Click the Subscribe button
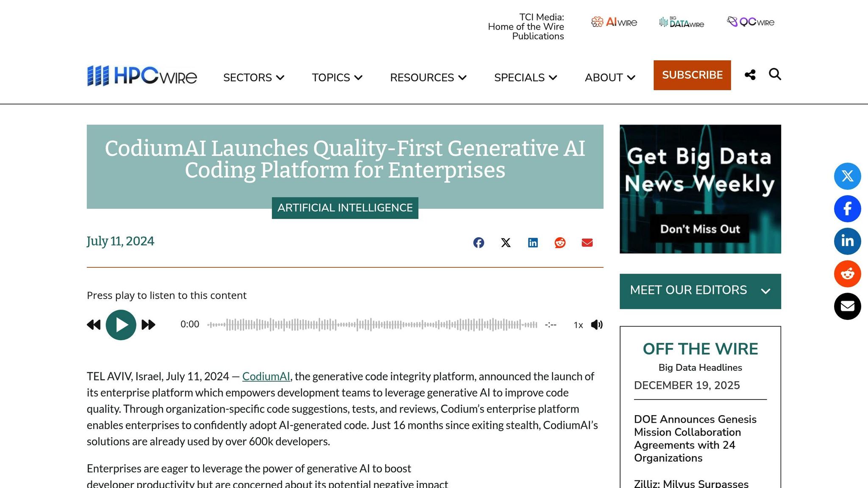 pyautogui.click(x=692, y=75)
